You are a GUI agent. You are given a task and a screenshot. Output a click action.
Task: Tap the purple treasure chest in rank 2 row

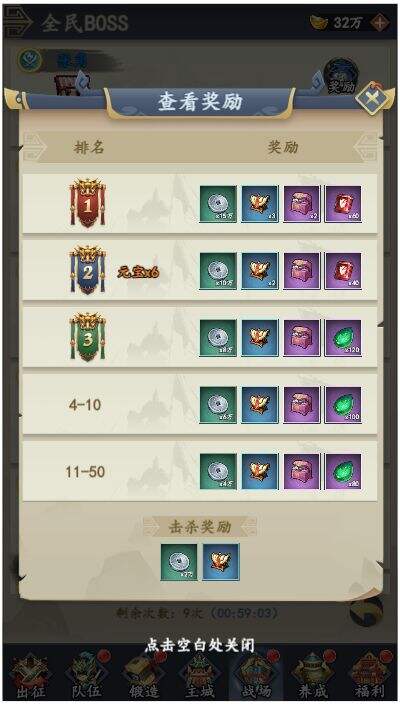coord(302,271)
